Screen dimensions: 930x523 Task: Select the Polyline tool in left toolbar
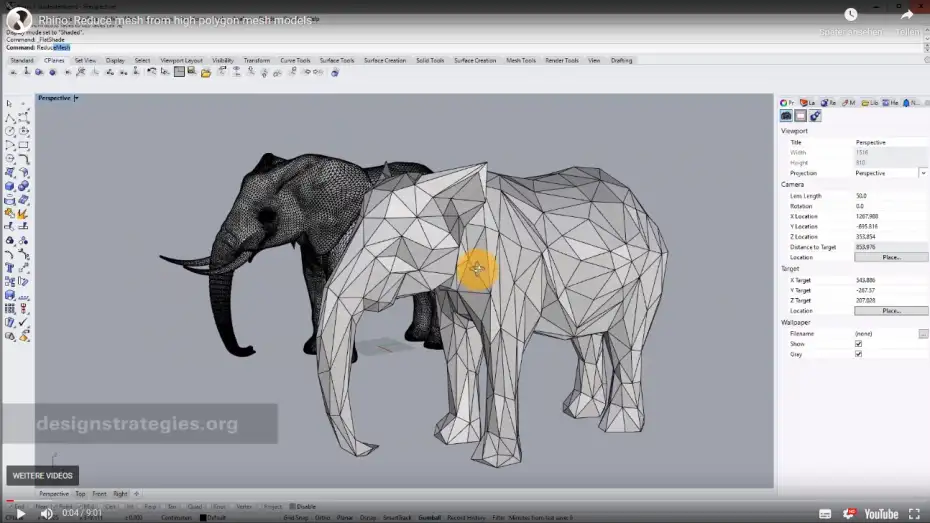tap(10, 118)
